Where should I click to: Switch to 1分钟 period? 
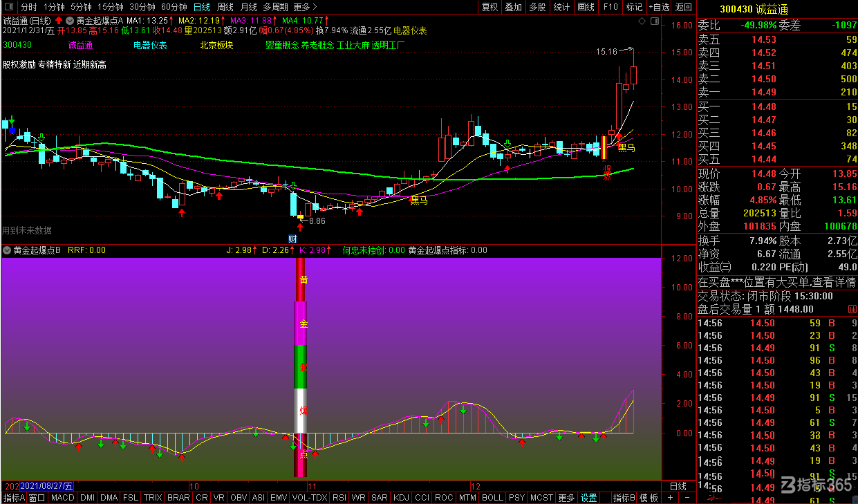coord(54,7)
